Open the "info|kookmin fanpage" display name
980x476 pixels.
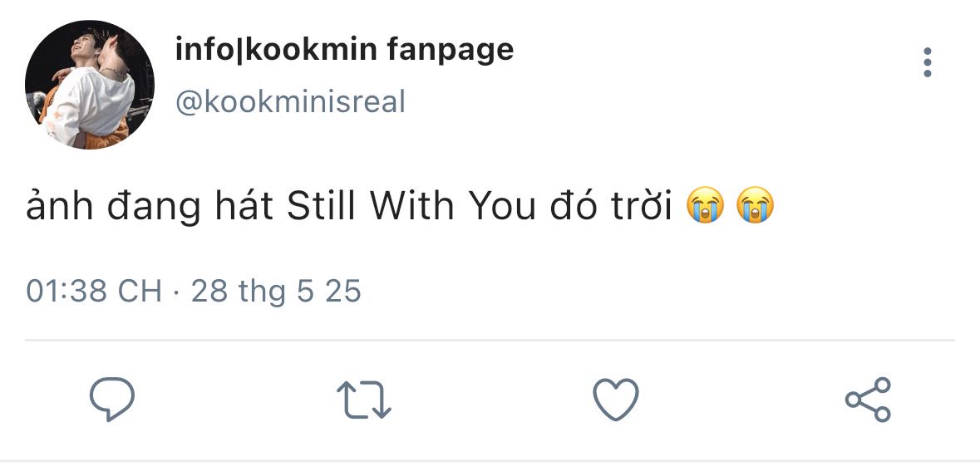tap(344, 51)
